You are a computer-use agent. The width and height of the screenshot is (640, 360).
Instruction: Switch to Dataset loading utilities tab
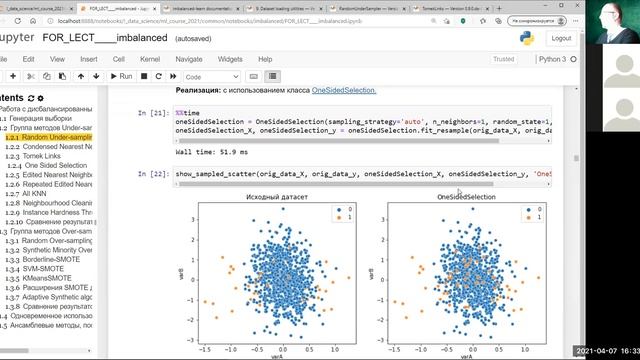285,8
